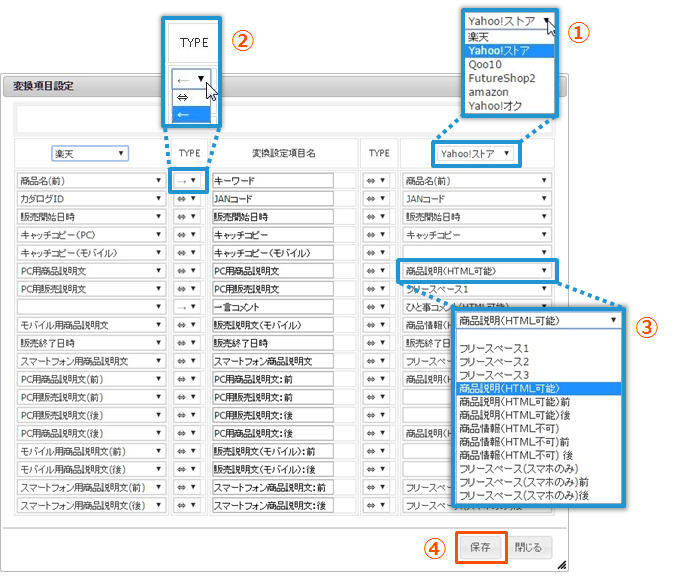Open left 商品名(前) field dropdown
Image resolution: width=674 pixels, height=576 pixels.
coord(91,181)
